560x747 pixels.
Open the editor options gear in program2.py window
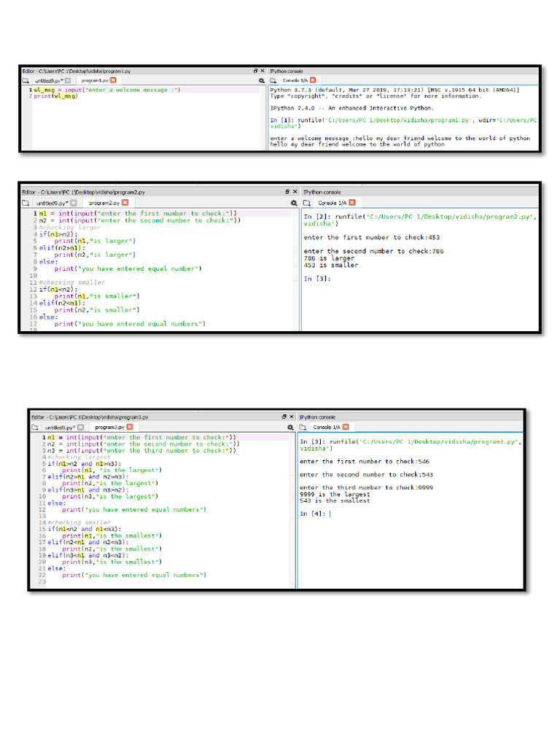(x=294, y=203)
